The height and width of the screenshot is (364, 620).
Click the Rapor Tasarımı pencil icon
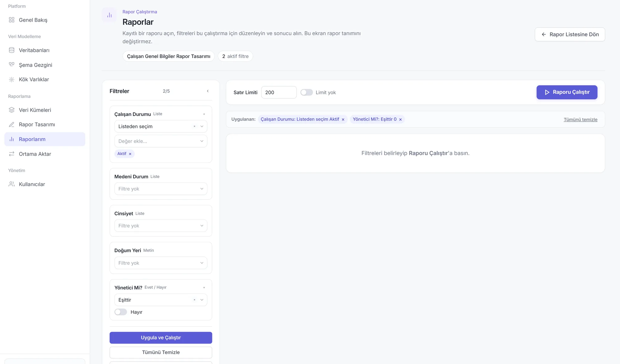pos(11,124)
